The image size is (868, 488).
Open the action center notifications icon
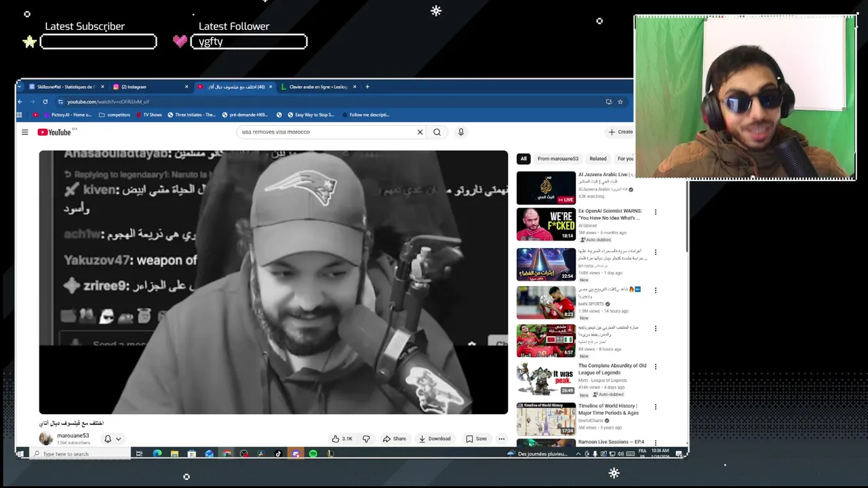tap(679, 453)
